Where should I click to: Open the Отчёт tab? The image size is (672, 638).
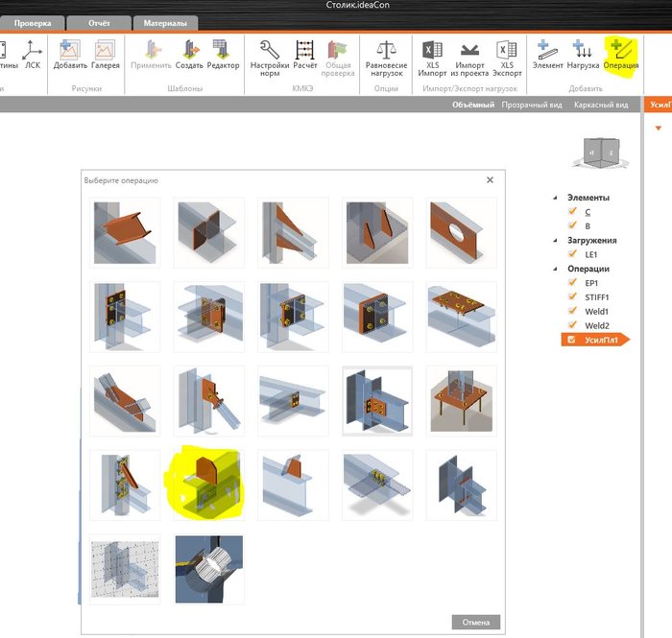pyautogui.click(x=99, y=23)
